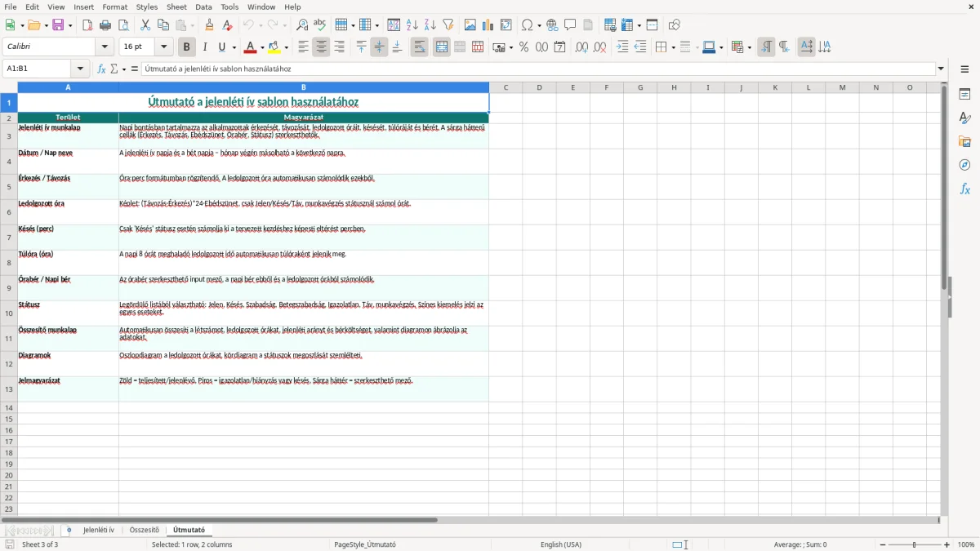Open Borders dropdown arrow
The width and height of the screenshot is (980, 551).
673,47
